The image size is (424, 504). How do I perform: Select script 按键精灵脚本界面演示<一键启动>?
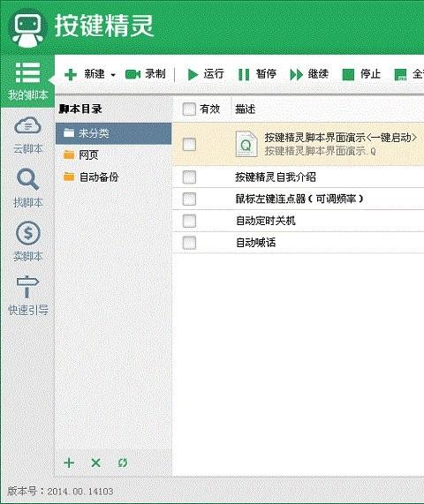(340, 138)
